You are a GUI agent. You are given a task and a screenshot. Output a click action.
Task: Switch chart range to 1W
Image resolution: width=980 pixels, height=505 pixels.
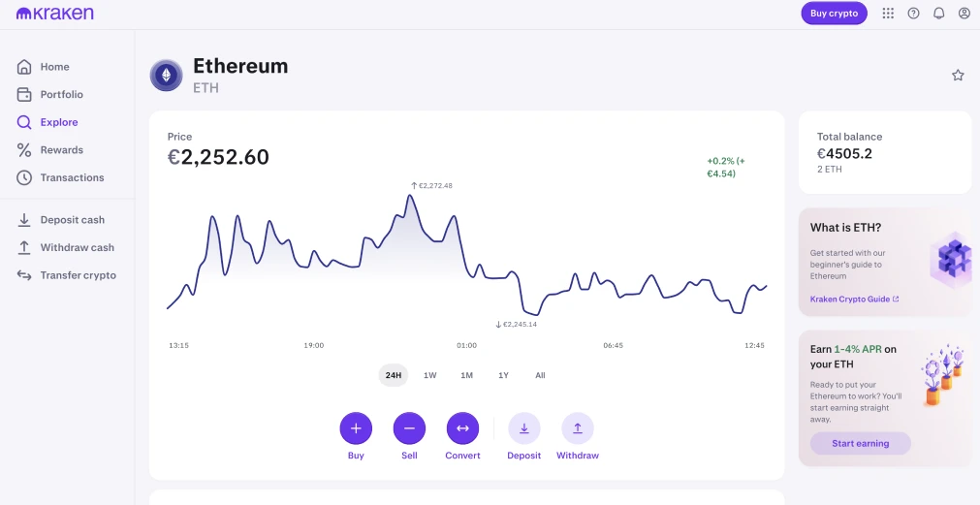430,376
